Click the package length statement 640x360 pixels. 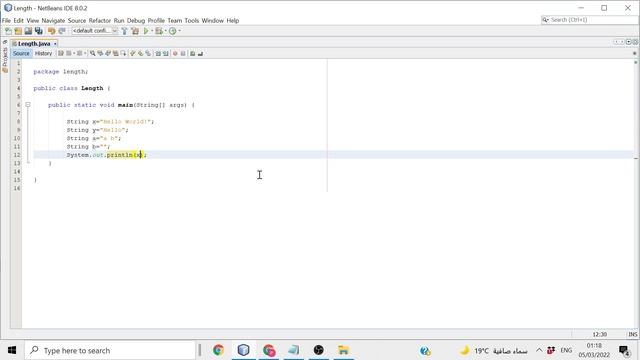[x=60, y=72]
